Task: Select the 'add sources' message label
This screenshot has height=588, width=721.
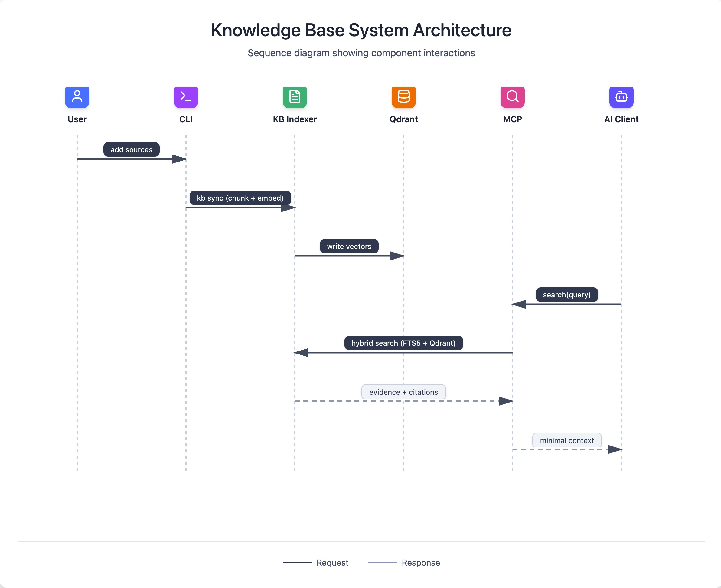Action: pos(131,149)
